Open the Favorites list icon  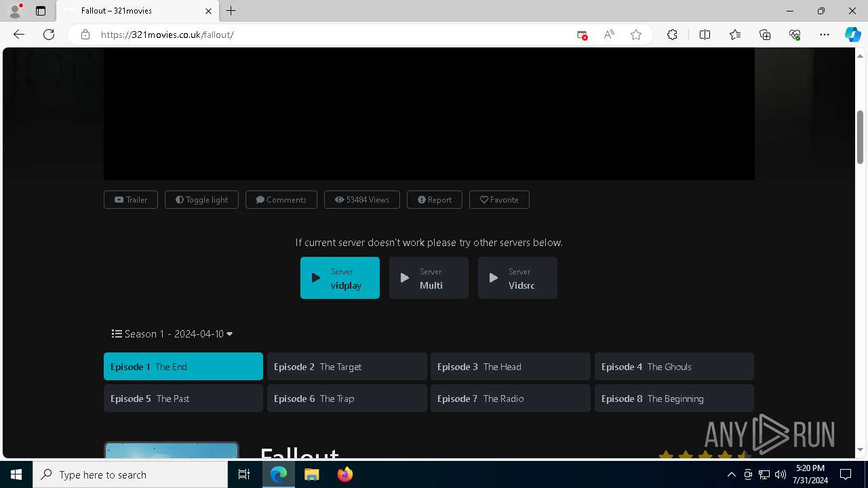click(x=735, y=35)
